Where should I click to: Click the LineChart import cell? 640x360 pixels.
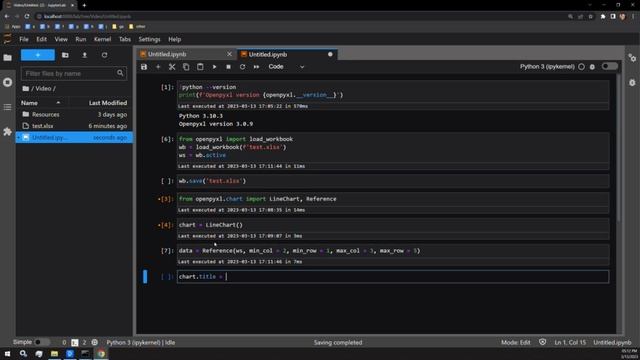click(393, 199)
